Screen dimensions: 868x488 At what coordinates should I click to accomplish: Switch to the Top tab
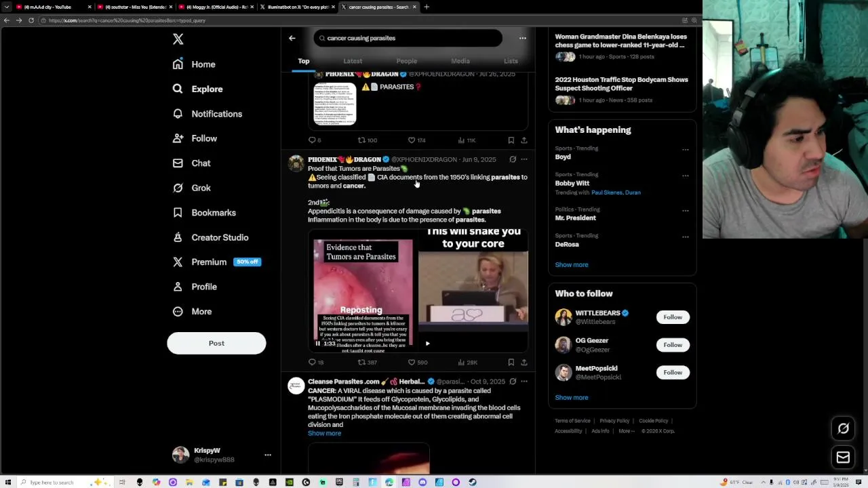tap(304, 61)
